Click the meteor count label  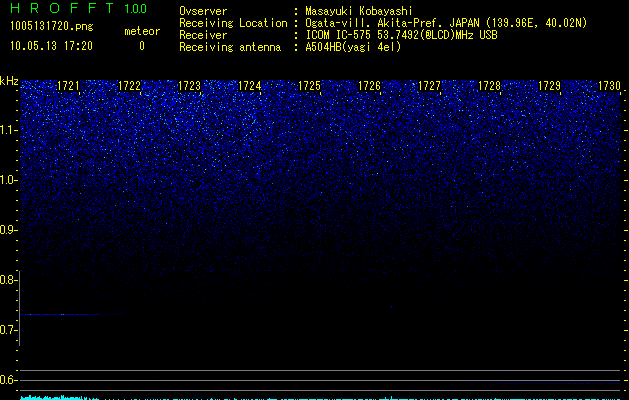[x=142, y=31]
